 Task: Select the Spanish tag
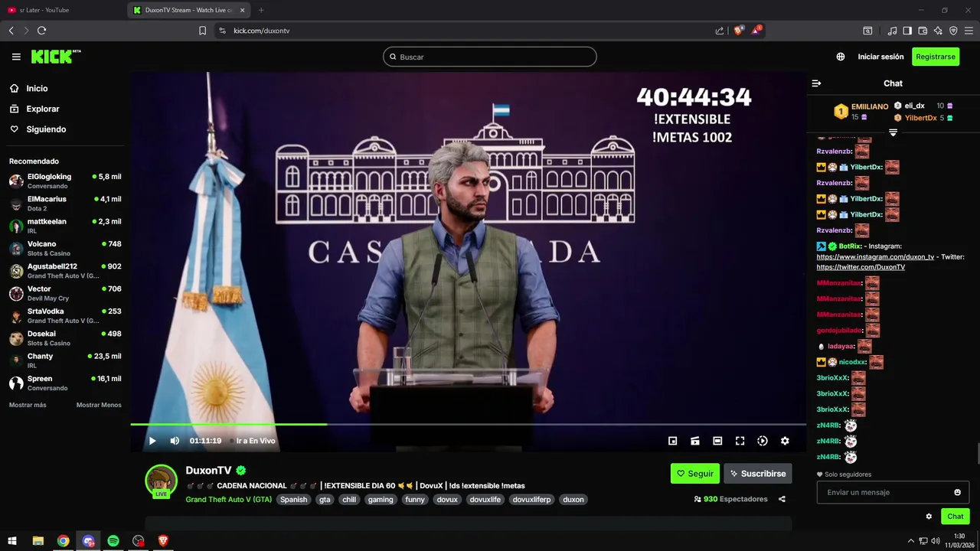[293, 500]
